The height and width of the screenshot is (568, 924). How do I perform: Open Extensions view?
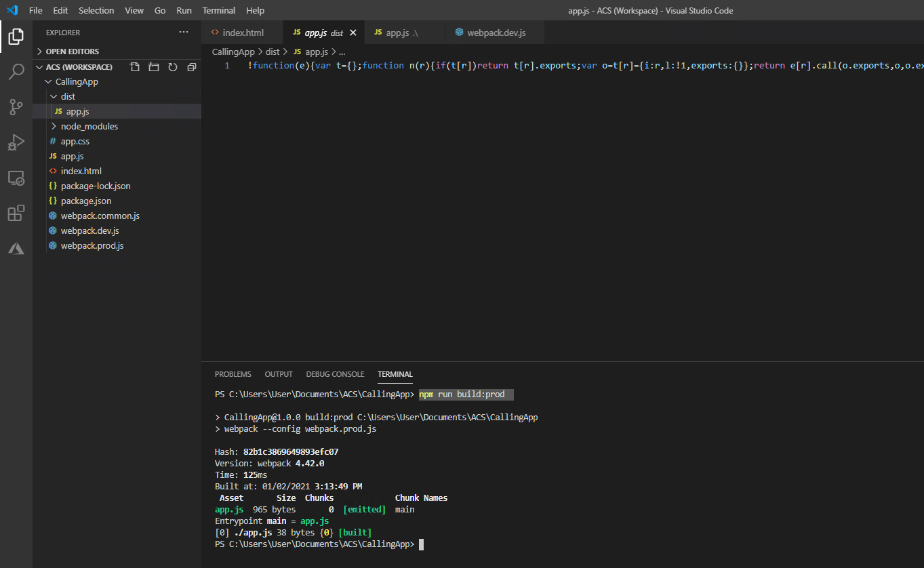16,214
